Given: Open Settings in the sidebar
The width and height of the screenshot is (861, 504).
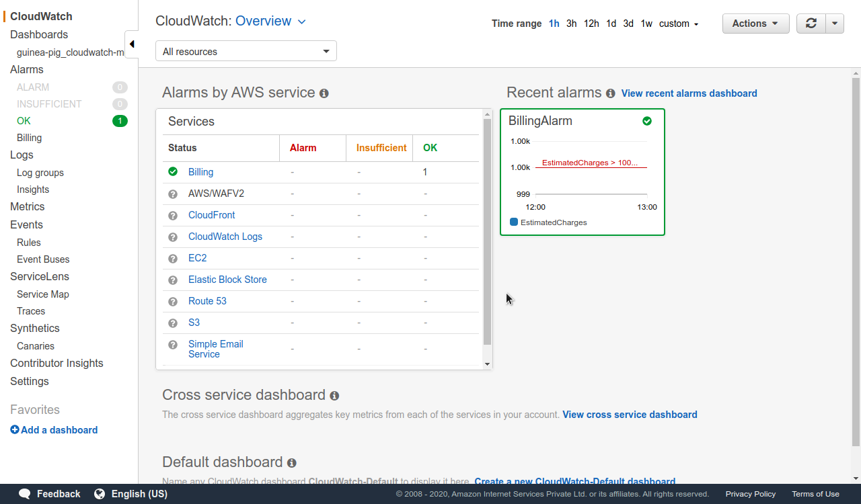Looking at the screenshot, I should [x=30, y=381].
